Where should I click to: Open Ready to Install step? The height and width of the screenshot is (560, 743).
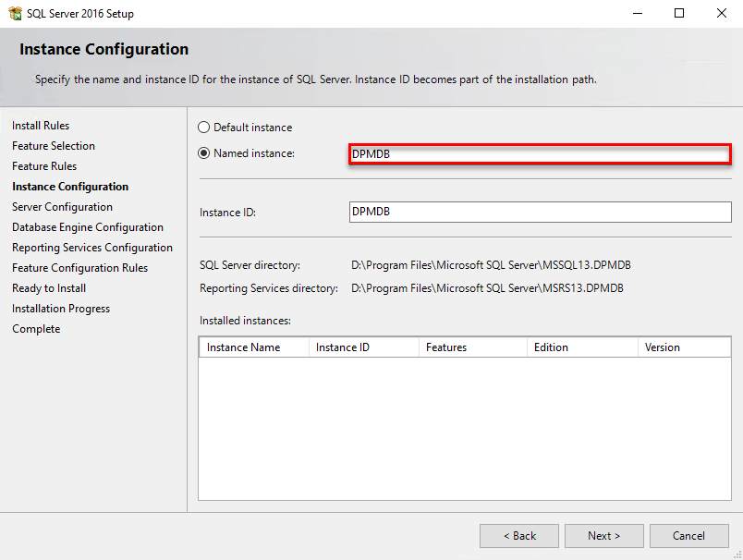pos(49,288)
